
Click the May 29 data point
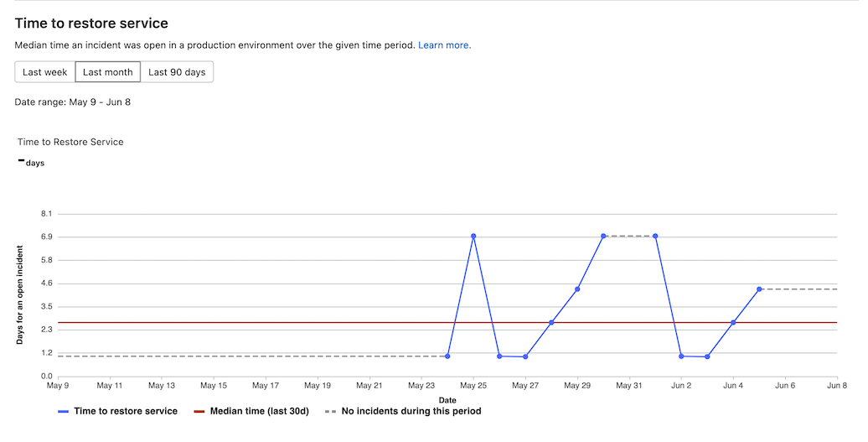click(x=577, y=289)
